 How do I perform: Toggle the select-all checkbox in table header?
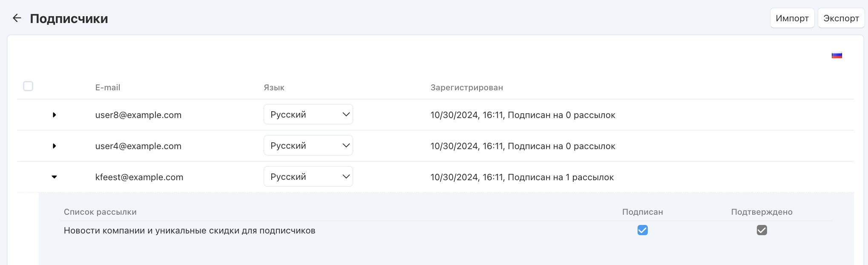tap(28, 86)
